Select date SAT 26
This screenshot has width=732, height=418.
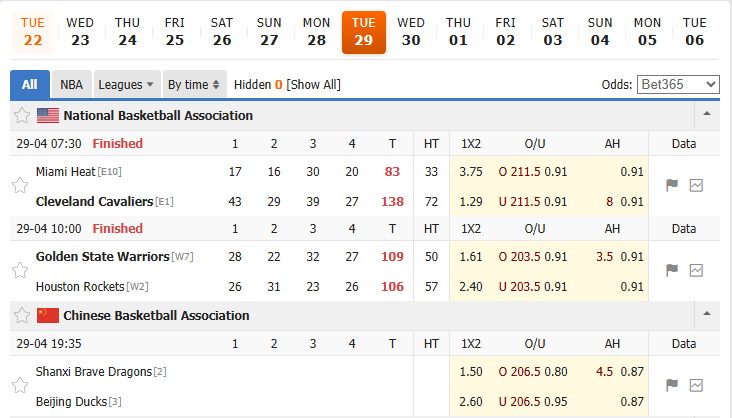click(x=222, y=32)
